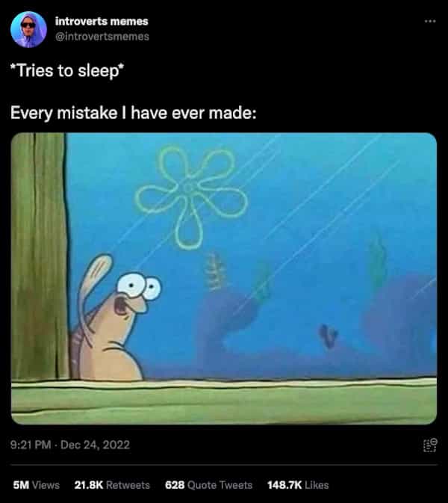Click the green ground strip in the picture
The width and height of the screenshot is (448, 503).
[224, 401]
